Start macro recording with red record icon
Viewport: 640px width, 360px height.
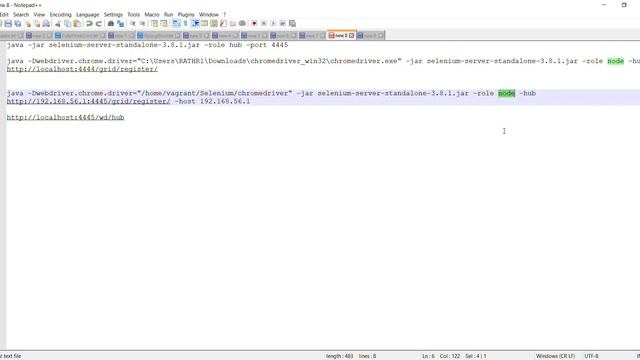254,24
